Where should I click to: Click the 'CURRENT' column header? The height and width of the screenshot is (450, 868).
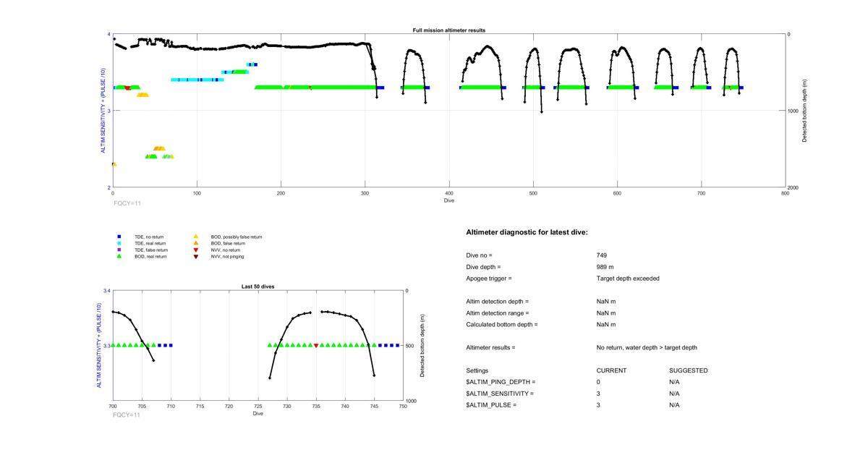(x=611, y=370)
